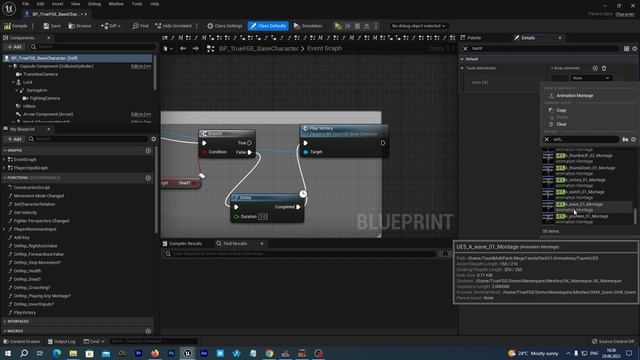Toggle Hide Unrelated nodes
The image size is (640, 360).
tap(174, 26)
